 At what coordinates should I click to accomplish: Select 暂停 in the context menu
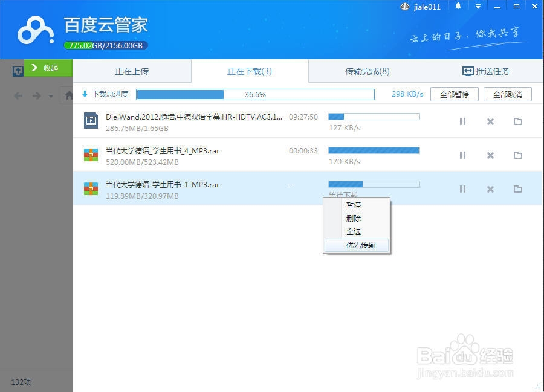point(356,205)
